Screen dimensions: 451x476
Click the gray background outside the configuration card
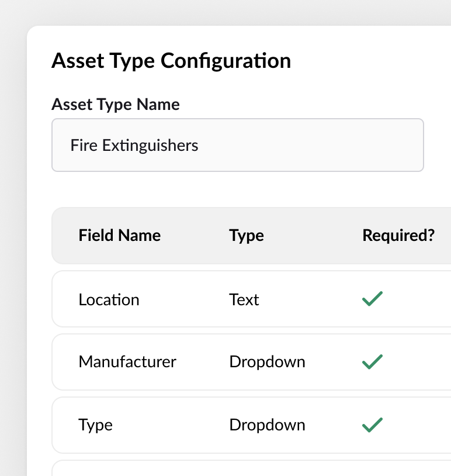pos(13,234)
